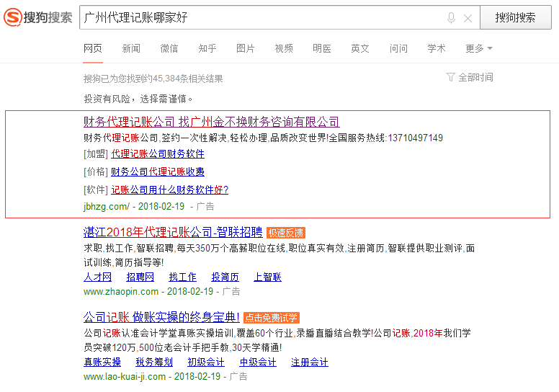Viewport: 559px width, 392px height.
Task: Open the 投简历 sublink
Action: point(225,277)
